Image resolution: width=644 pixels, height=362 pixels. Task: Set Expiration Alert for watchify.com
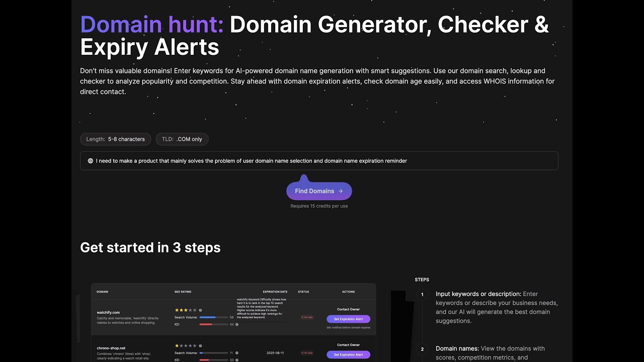(x=348, y=319)
